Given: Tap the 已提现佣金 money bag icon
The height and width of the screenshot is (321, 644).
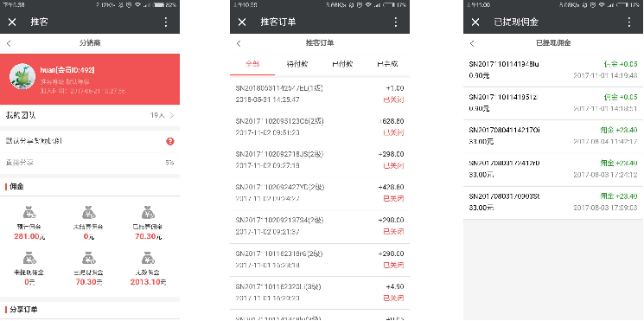Looking at the screenshot, I should point(89,258).
